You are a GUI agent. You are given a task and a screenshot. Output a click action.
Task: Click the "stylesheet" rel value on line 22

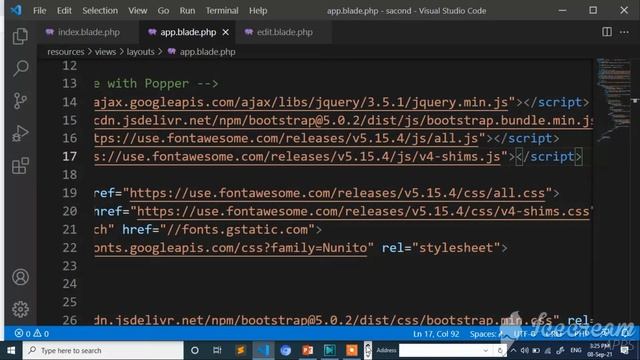pos(456,248)
